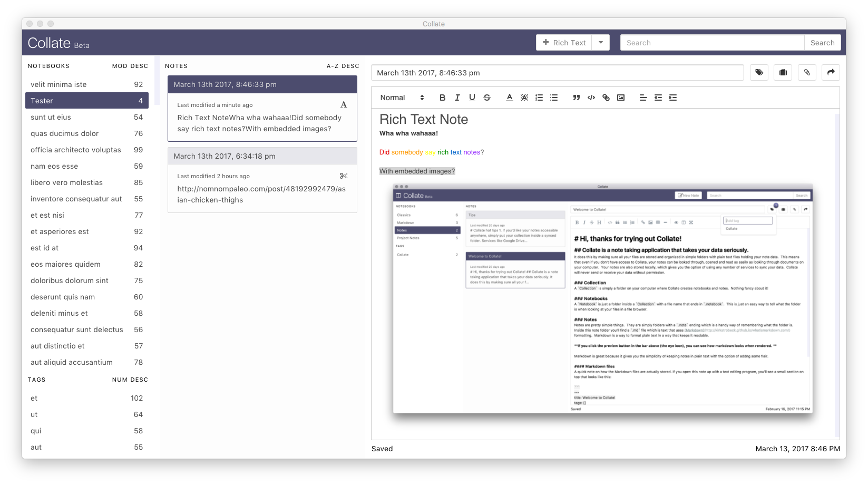The height and width of the screenshot is (485, 868).
Task: Select the 'est id at' notebook
Action: point(87,248)
